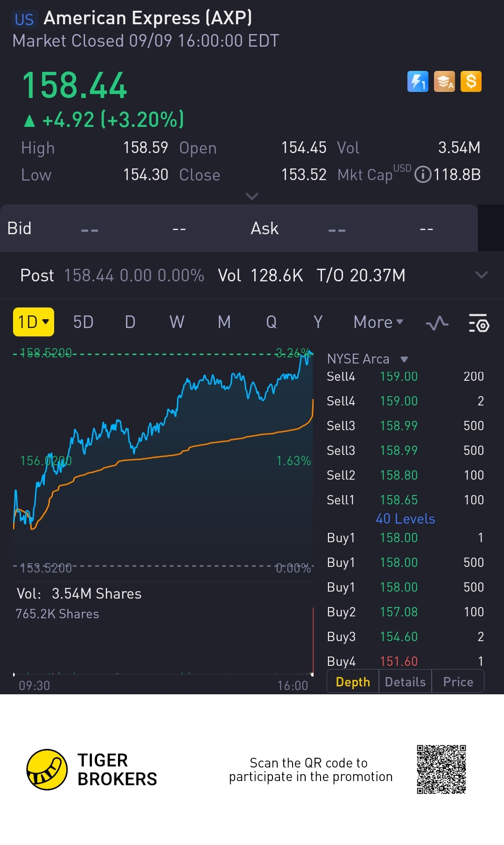504x845 pixels.
Task: Tap the Ask label in quote bar
Action: 265,229
